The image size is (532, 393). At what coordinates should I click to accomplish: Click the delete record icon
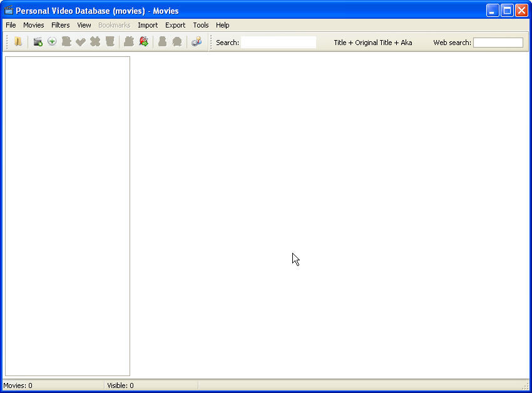[x=110, y=42]
